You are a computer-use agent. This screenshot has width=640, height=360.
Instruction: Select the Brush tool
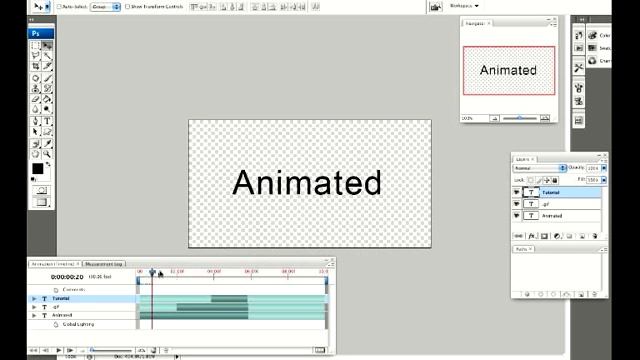click(x=47, y=78)
